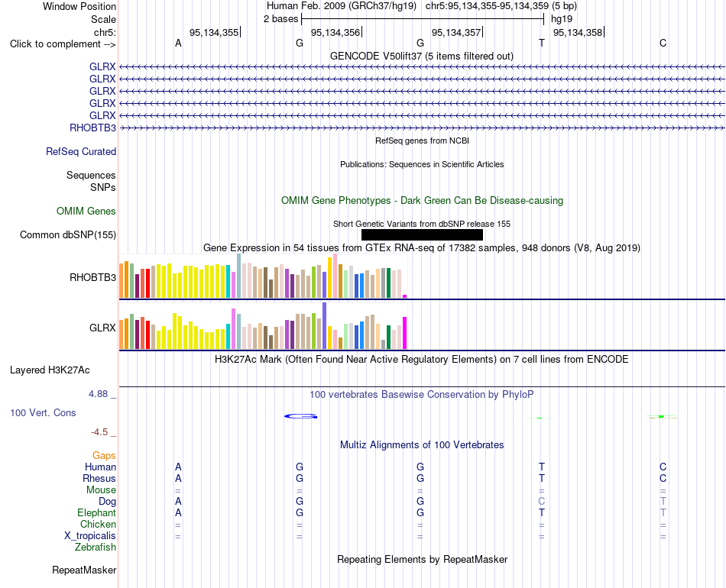Screen dimensions: 726x588
Task: Click the RHOBTB3 GTEx expression label
Action: coord(92,277)
